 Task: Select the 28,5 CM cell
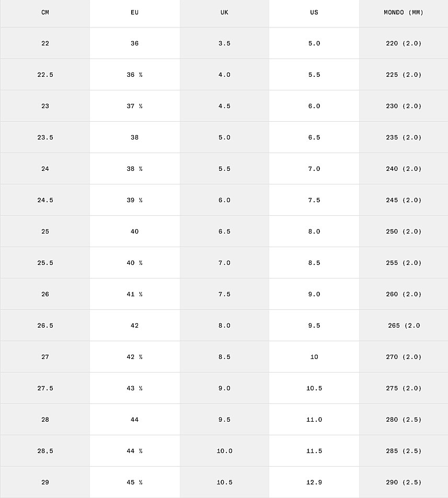[45, 451]
